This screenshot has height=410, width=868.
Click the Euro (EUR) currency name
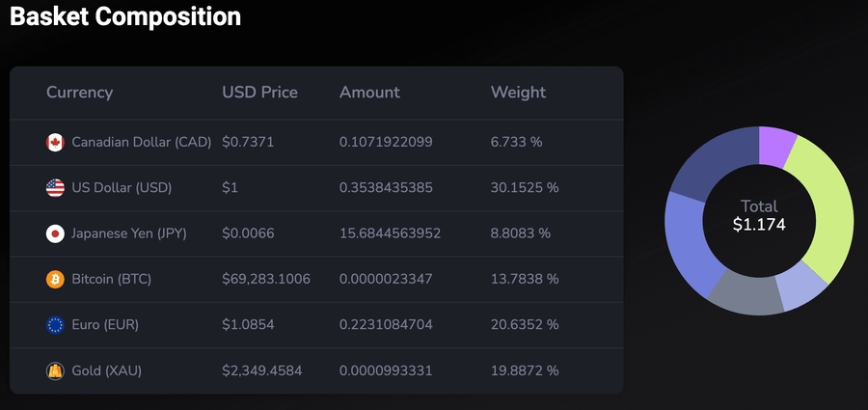click(105, 325)
